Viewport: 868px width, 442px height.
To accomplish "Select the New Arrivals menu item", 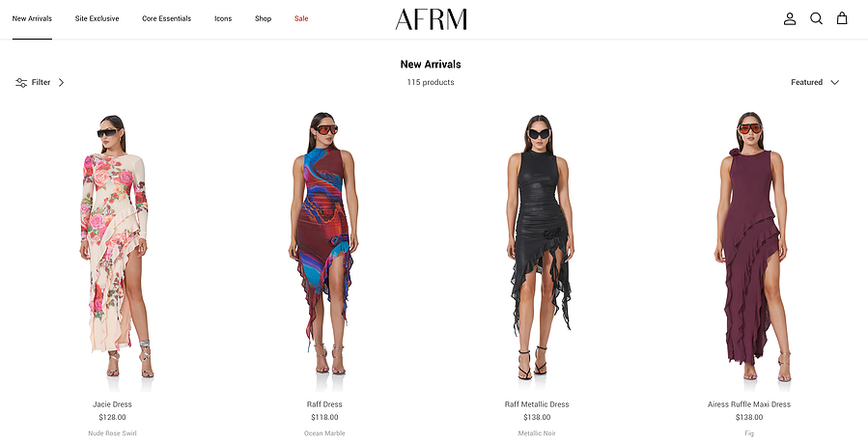I will (x=32, y=18).
